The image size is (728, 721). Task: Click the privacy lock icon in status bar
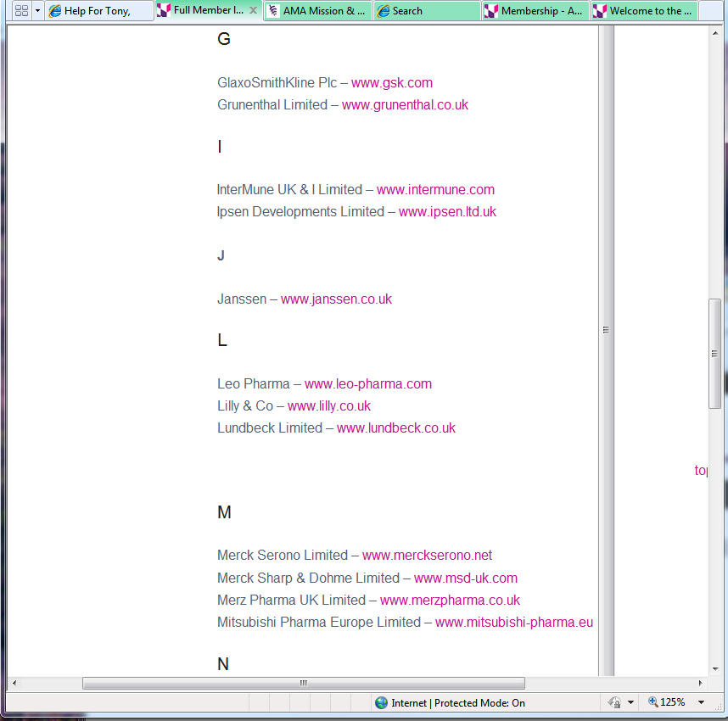tap(614, 702)
